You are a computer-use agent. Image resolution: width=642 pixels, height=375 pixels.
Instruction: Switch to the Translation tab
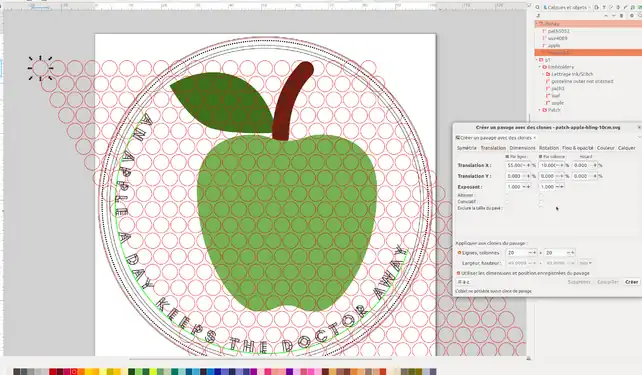(x=493, y=148)
